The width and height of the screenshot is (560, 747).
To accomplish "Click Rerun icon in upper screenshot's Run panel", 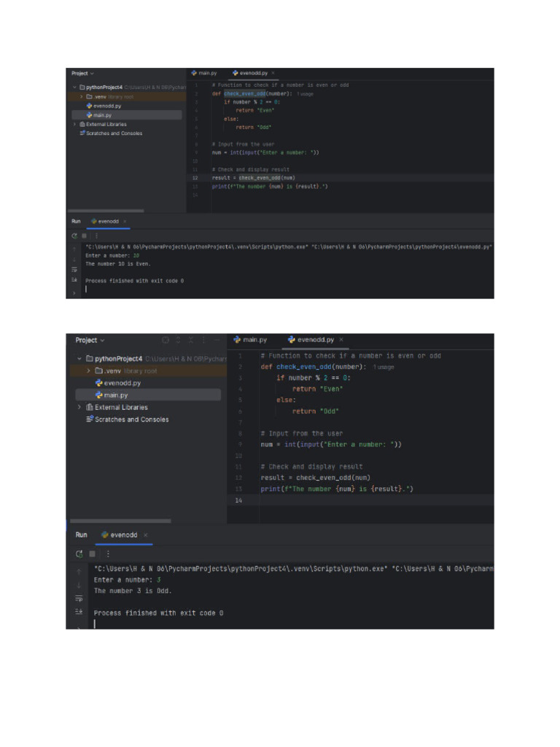I will click(74, 236).
